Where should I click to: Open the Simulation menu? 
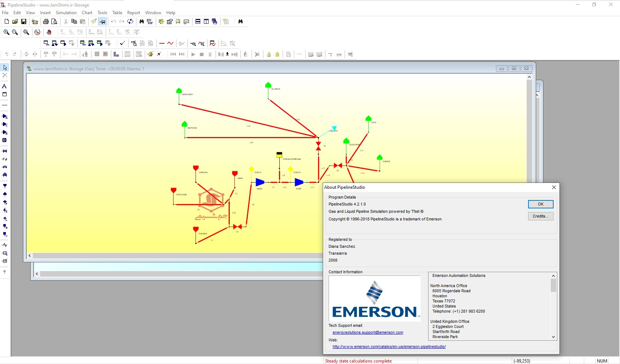[x=66, y=13]
